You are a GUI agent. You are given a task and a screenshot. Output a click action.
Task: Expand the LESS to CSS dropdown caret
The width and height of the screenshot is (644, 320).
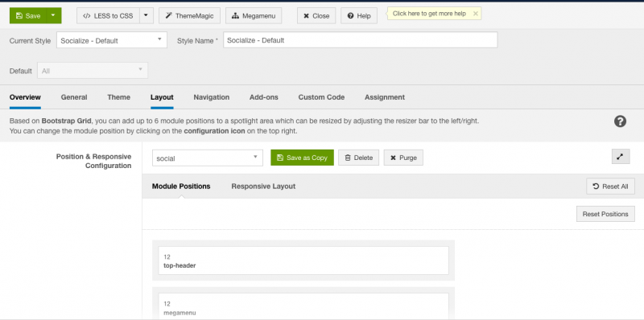(147, 15)
